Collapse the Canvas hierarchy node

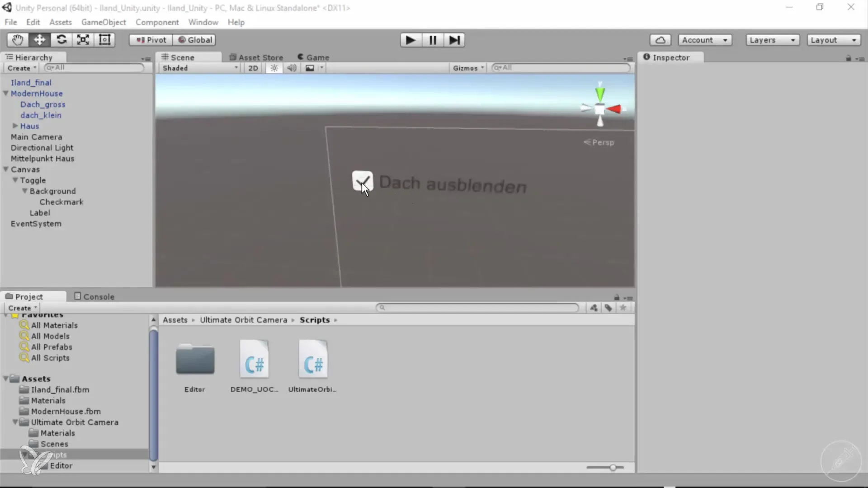(6, 169)
